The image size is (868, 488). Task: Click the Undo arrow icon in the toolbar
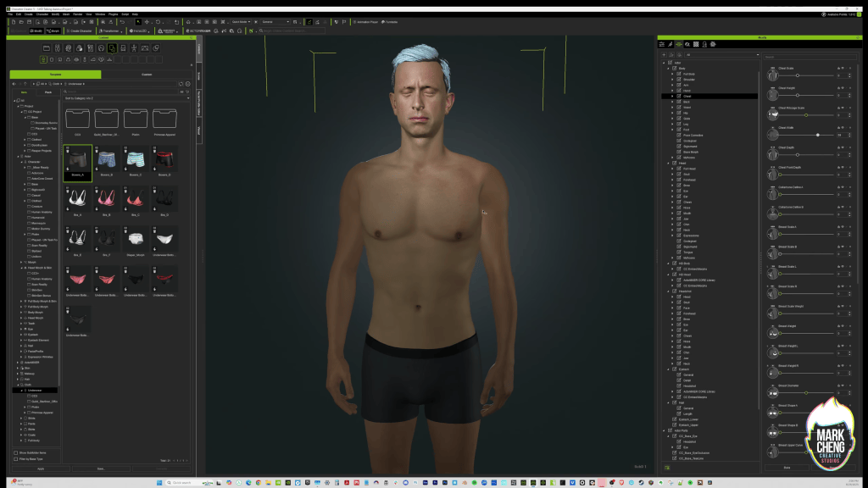122,22
